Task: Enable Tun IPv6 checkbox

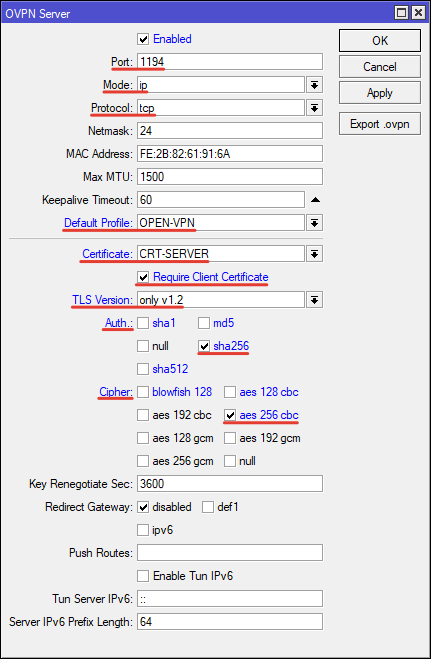Action: [x=143, y=576]
